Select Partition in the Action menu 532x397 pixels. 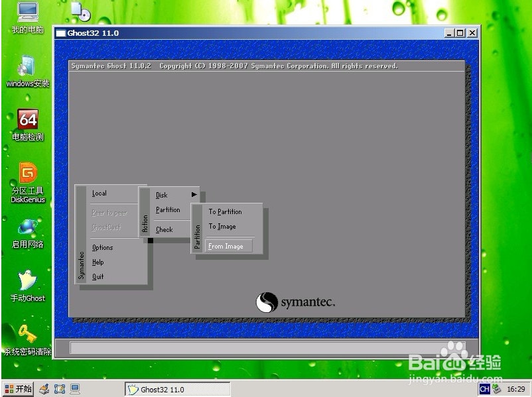click(x=168, y=210)
